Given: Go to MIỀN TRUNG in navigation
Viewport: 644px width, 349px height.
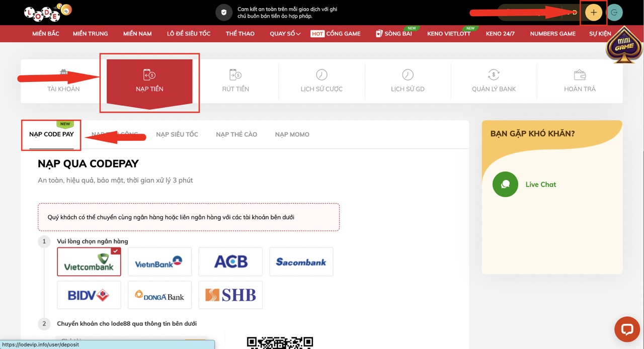Looking at the screenshot, I should click(x=91, y=34).
